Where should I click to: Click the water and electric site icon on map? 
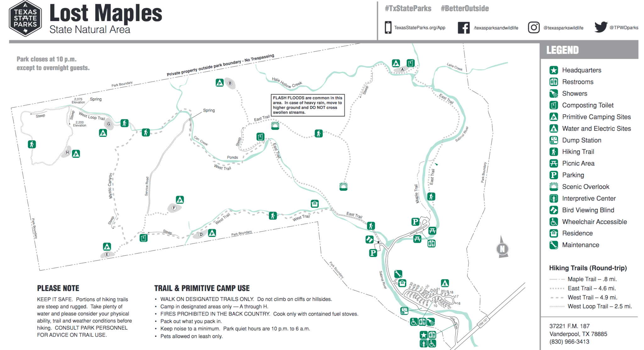[445, 283]
